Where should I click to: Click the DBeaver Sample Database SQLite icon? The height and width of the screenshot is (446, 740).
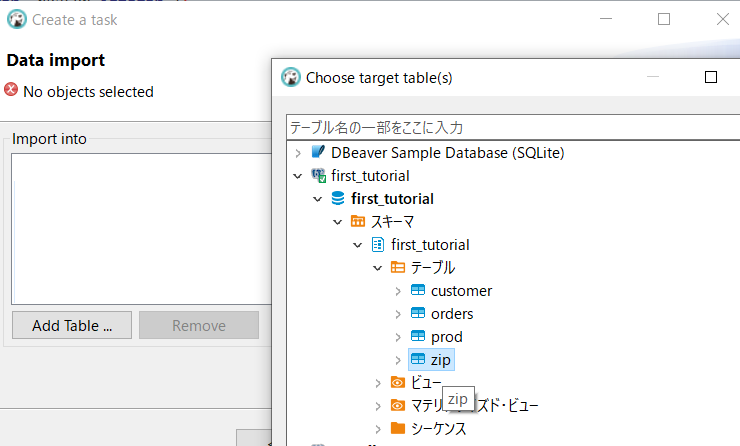(x=318, y=152)
